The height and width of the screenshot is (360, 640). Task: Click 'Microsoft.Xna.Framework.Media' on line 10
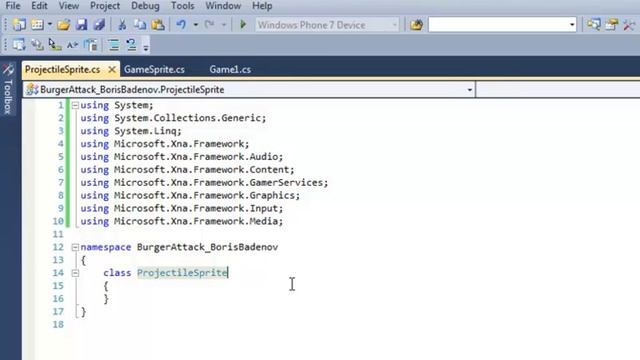(x=196, y=221)
